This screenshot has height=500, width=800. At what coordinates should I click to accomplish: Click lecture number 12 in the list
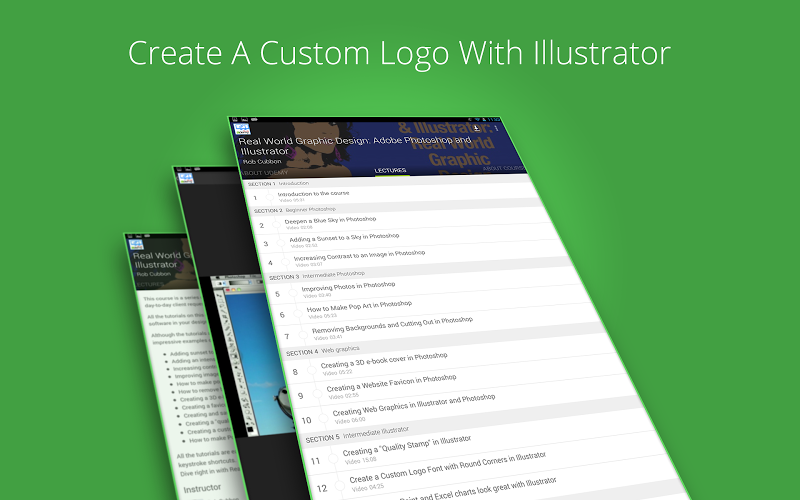tap(321, 488)
